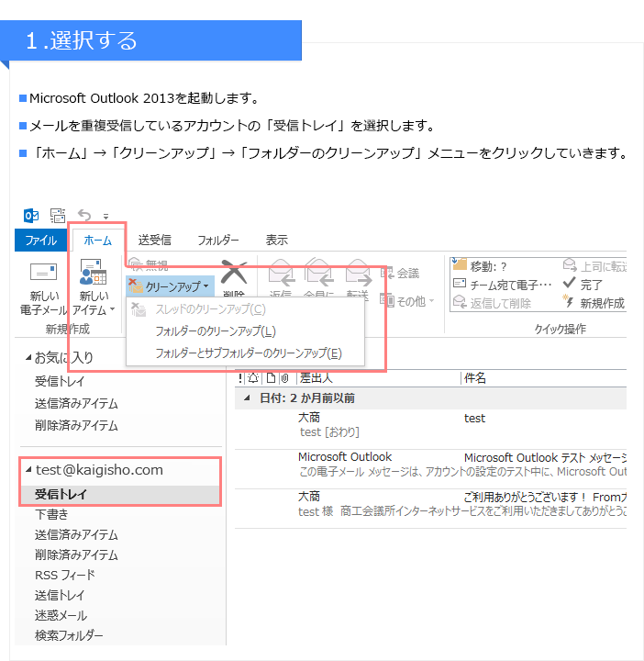Select フォルダーのクリーンアップ(L) menu entry
This screenshot has width=644, height=661.
tap(245, 330)
